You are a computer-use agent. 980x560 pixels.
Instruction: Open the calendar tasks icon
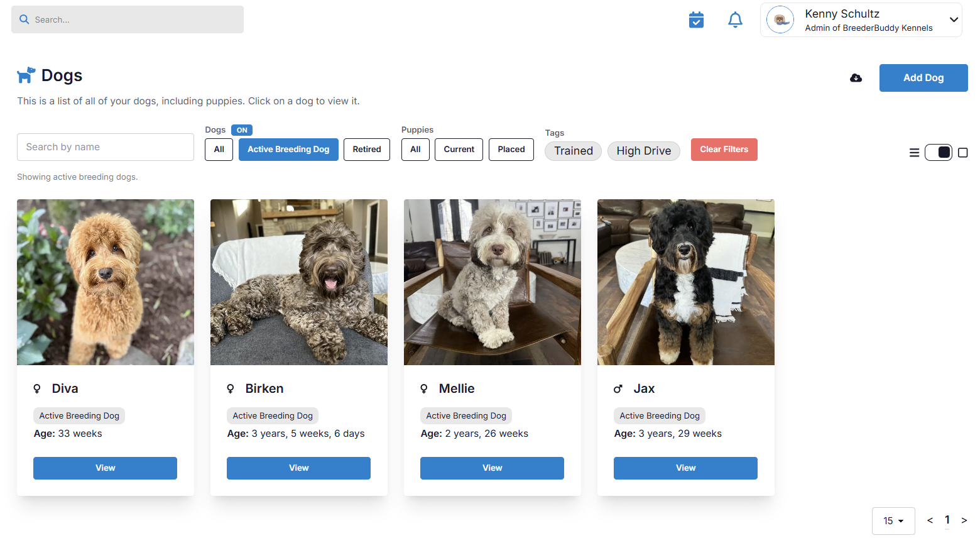[x=696, y=20]
